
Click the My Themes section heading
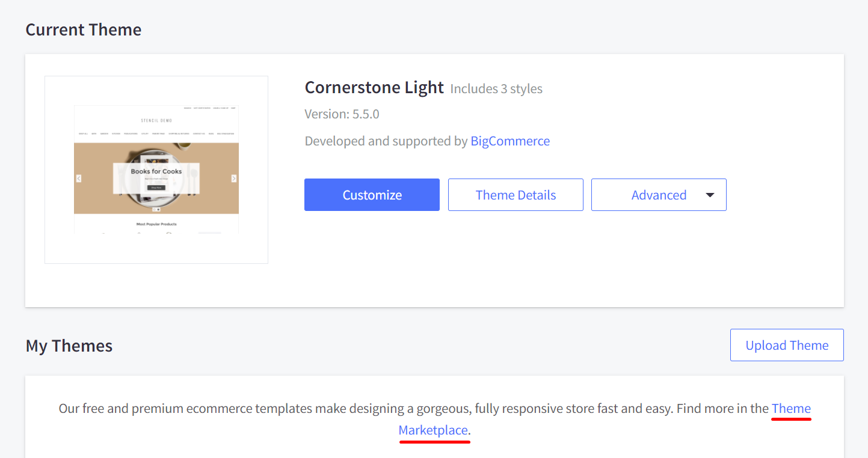click(69, 346)
